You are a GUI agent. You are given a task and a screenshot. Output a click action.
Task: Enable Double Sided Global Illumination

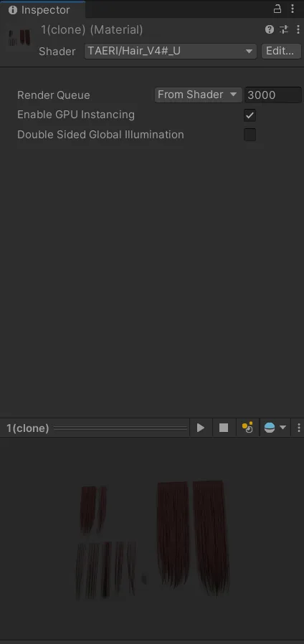coord(250,135)
